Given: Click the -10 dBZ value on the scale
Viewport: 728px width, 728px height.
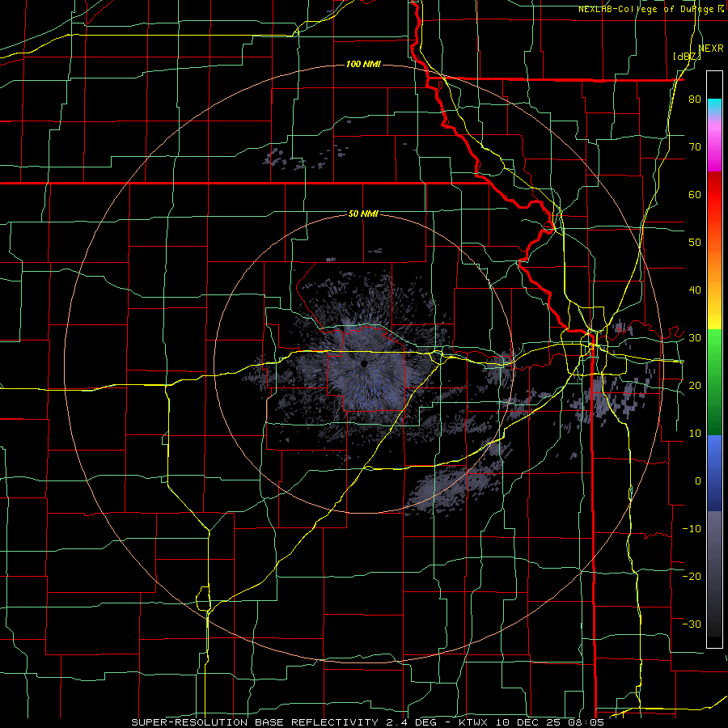Looking at the screenshot, I should (x=692, y=528).
